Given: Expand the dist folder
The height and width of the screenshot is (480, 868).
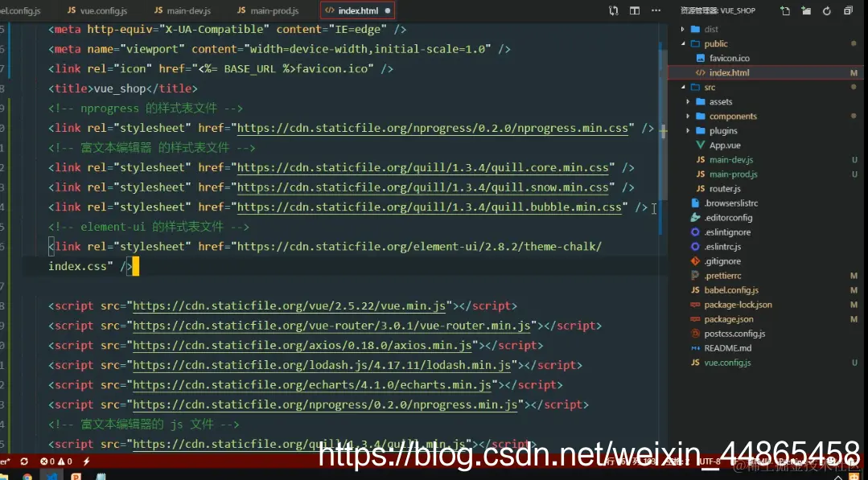Looking at the screenshot, I should (711, 29).
